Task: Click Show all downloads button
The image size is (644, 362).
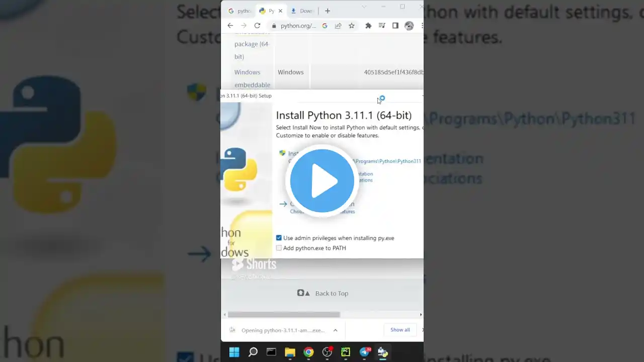Action: 400,330
